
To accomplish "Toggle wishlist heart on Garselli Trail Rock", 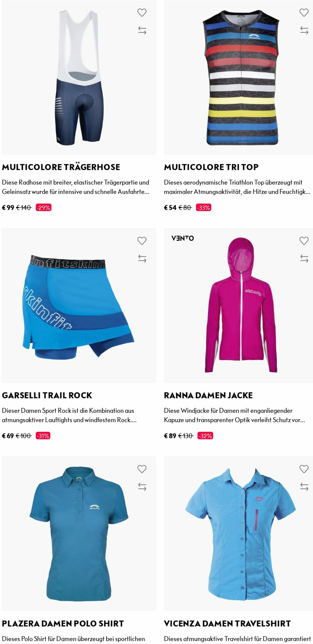I will 142,241.
